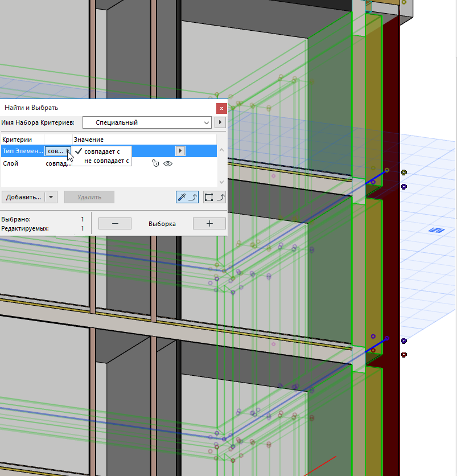Select the highlighted Тип Элемента criteria row
This screenshot has height=476, width=457.
point(23,150)
